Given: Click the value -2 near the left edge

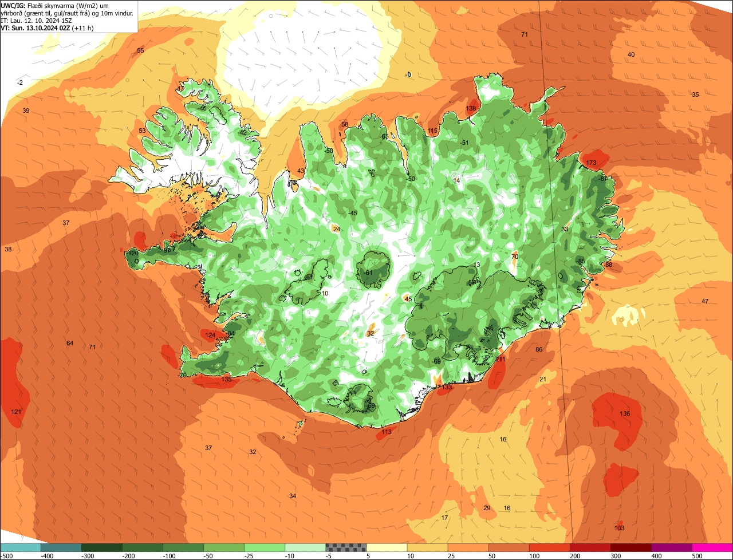Looking at the screenshot, I should coord(20,83).
